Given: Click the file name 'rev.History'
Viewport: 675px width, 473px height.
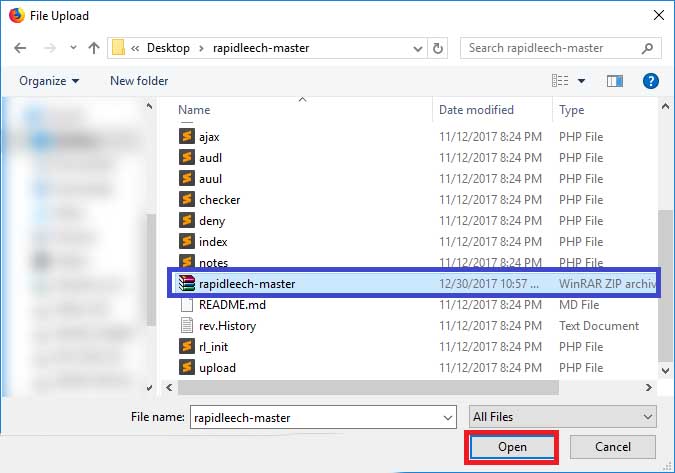Looking at the screenshot, I should pyautogui.click(x=228, y=326).
